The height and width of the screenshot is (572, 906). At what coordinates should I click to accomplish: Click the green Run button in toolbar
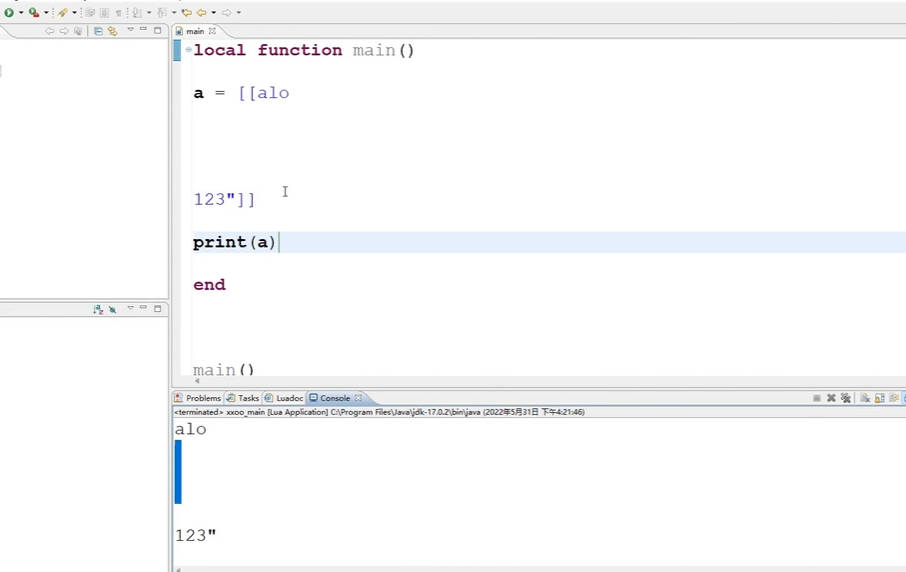[x=9, y=12]
